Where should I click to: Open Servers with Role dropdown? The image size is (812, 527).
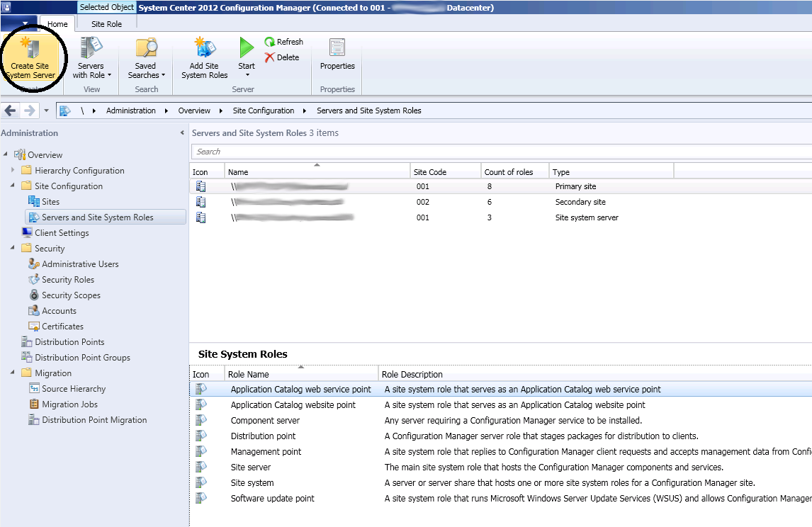(91, 58)
